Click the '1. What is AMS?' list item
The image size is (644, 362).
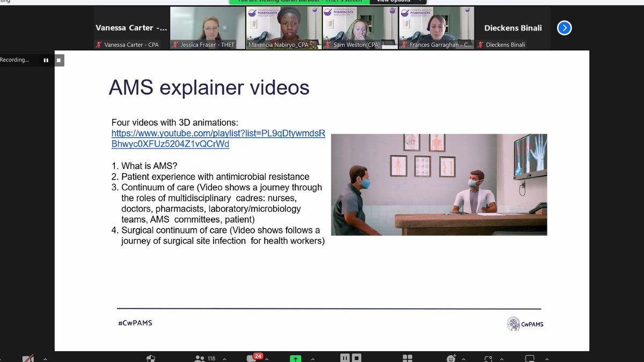point(144,166)
